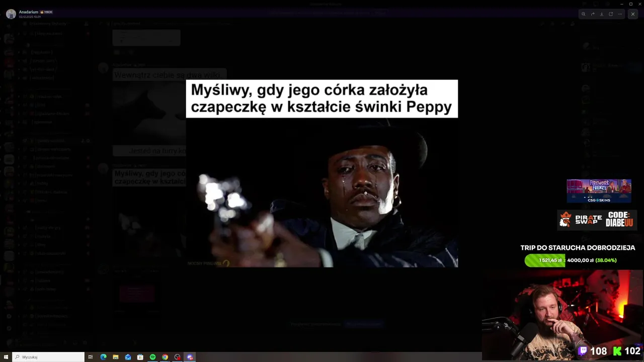
Task: Maximize the Discord window
Action: click(x=631, y=4)
